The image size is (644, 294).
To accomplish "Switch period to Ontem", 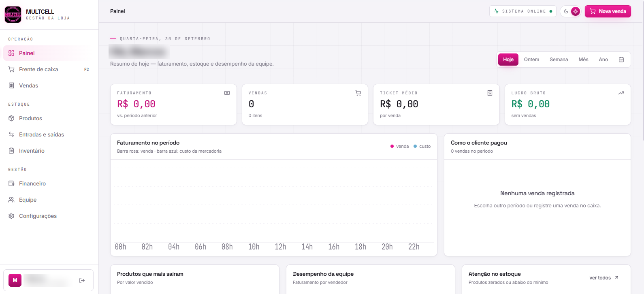I will (531, 60).
